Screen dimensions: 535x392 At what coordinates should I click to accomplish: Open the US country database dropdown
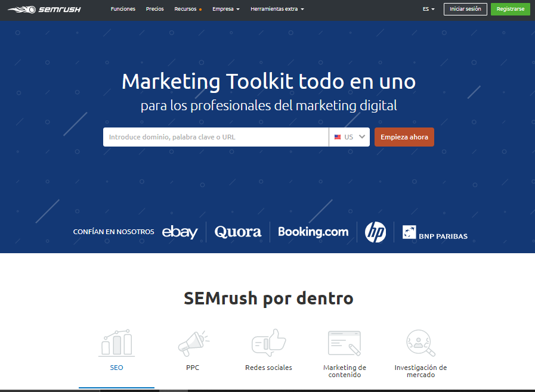[350, 137]
